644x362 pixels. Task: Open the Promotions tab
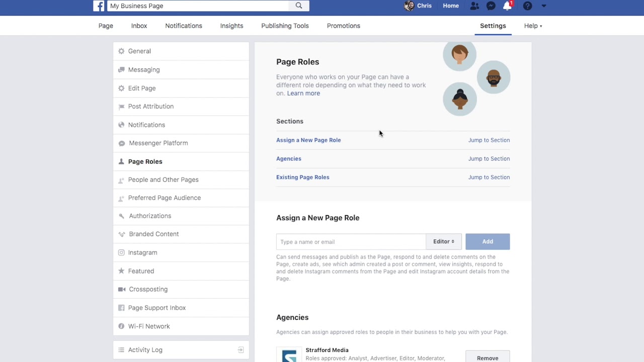click(x=344, y=26)
